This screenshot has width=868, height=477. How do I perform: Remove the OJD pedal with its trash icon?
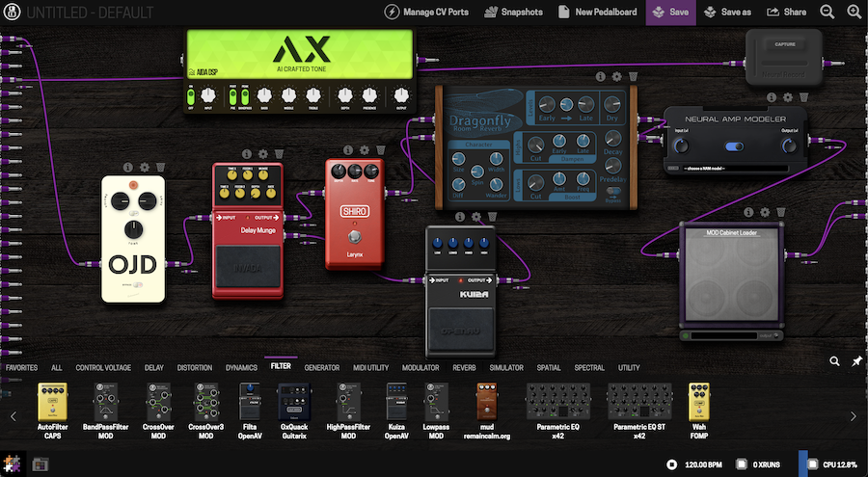pyautogui.click(x=160, y=167)
